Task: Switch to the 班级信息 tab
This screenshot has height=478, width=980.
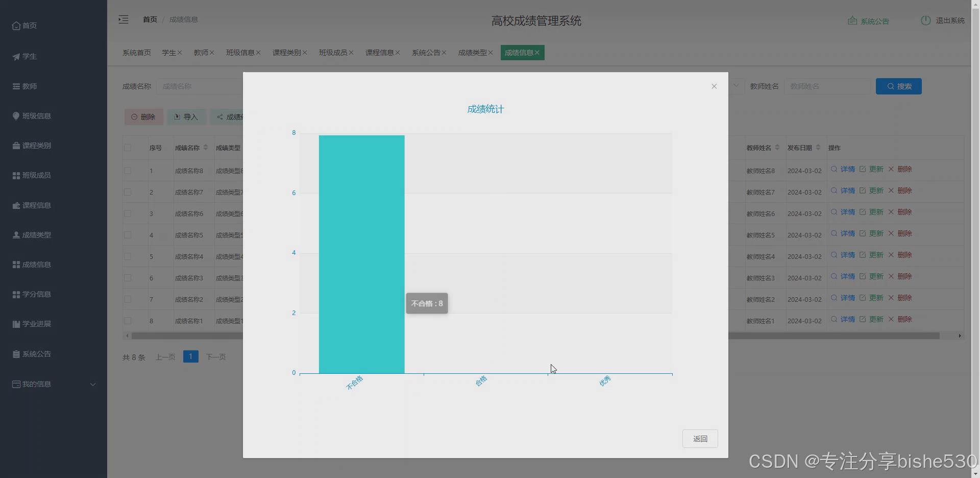Action: pyautogui.click(x=240, y=53)
